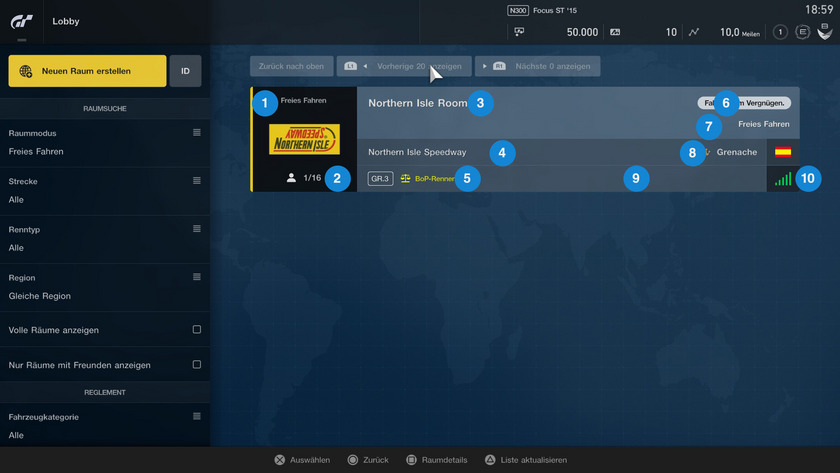Click the Spanish flag icon
Screen dimensions: 840x473
coord(783,152)
